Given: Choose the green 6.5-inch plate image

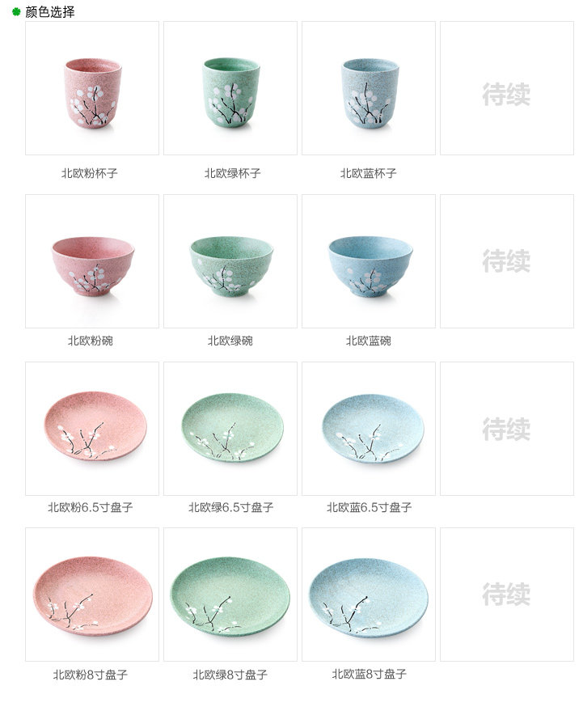Looking at the screenshot, I should pos(230,429).
